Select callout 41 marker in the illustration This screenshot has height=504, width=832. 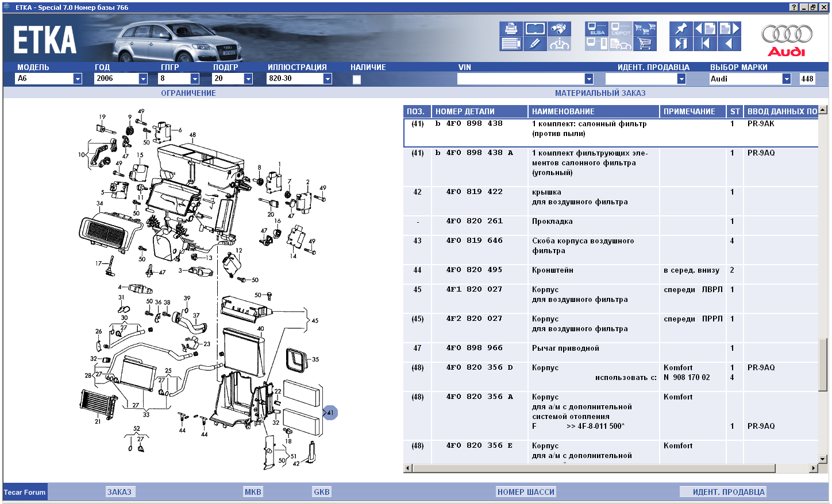tap(330, 413)
